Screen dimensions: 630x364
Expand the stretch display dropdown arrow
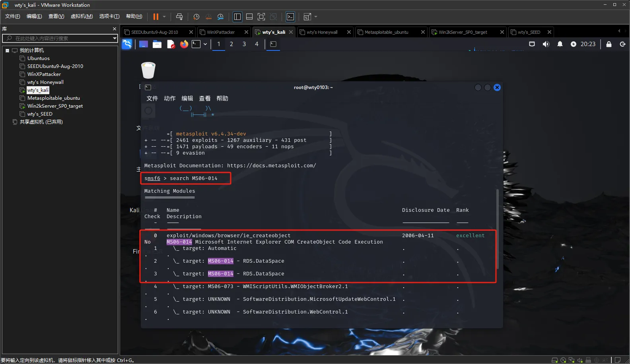316,17
